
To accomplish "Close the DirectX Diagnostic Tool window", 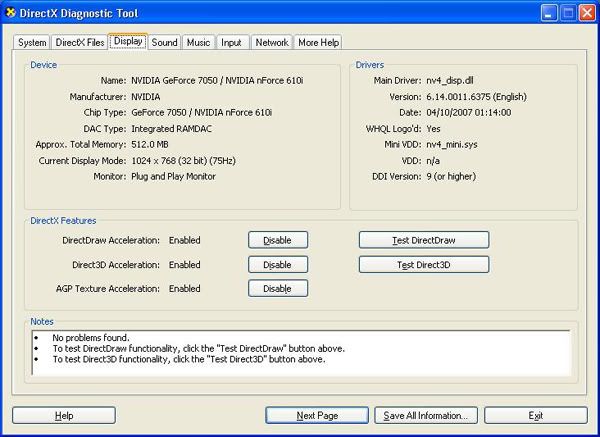I will pyautogui.click(x=587, y=13).
